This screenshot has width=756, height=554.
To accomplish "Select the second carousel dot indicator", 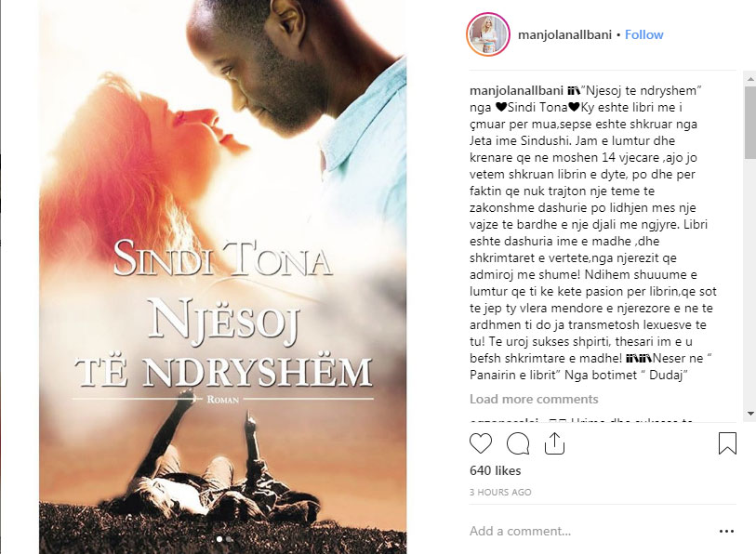I will pos(229,539).
